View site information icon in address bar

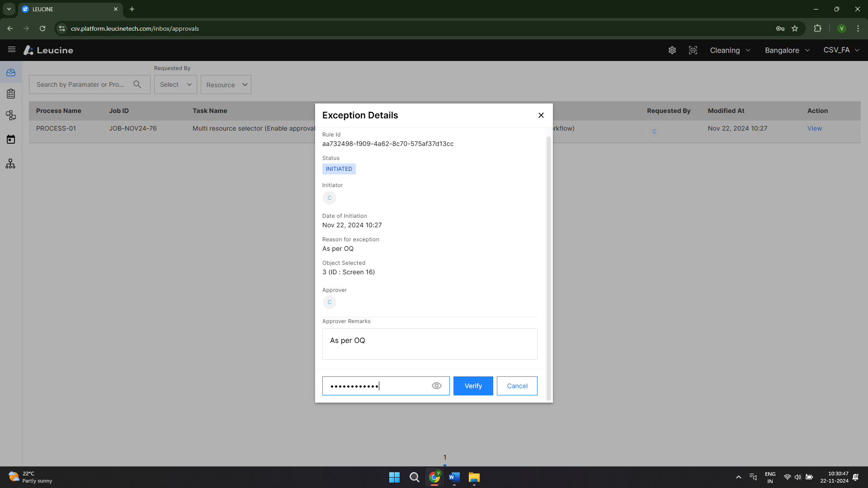[62, 28]
